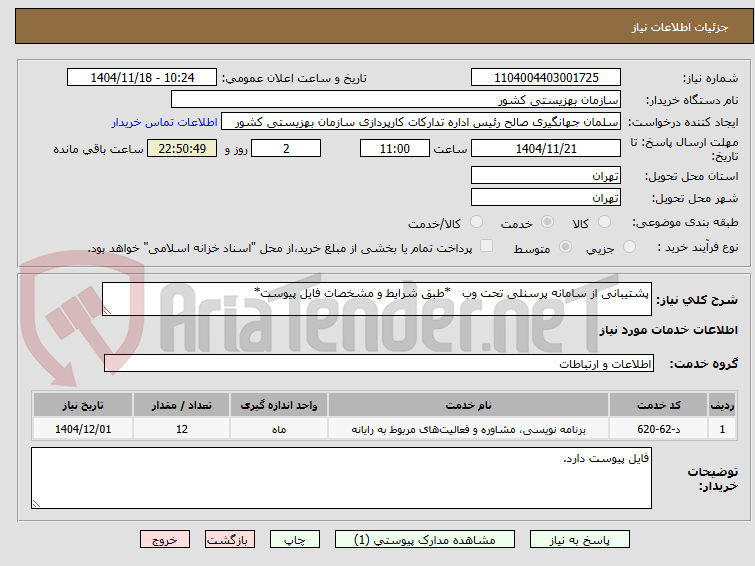The image size is (755, 566).
Task: Click row number 1 cell
Action: [x=722, y=429]
